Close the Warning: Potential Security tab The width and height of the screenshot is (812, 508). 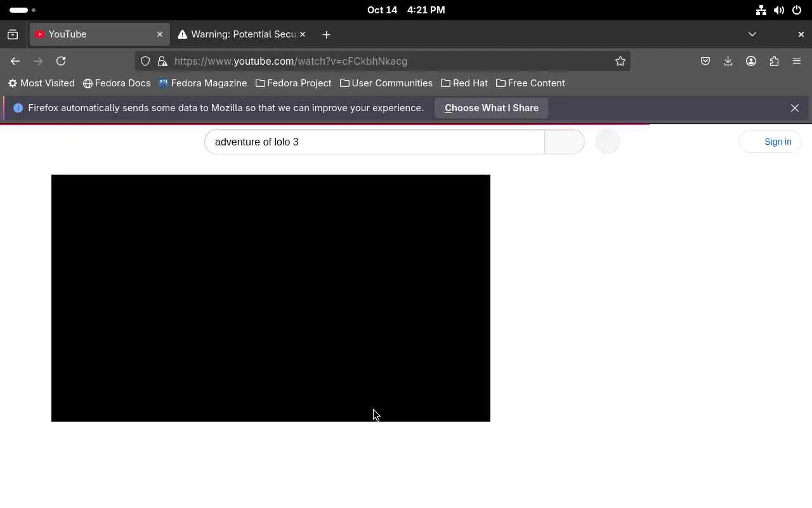(x=303, y=34)
